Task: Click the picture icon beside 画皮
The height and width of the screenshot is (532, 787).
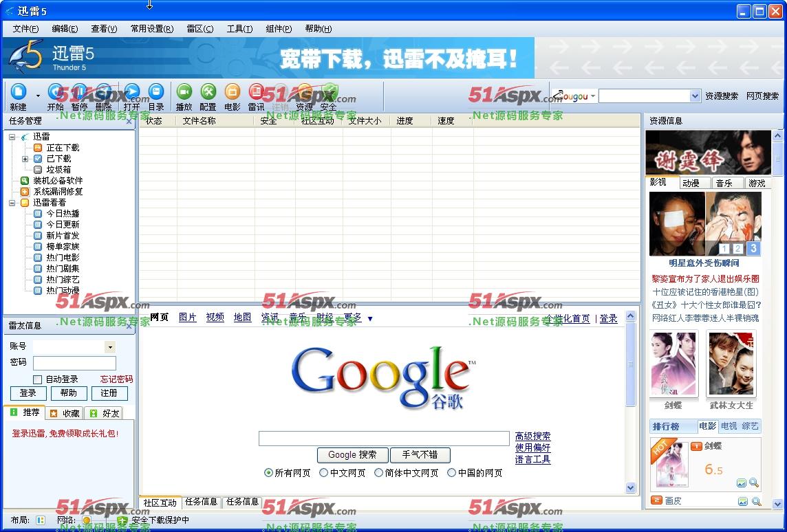Action: [743, 501]
